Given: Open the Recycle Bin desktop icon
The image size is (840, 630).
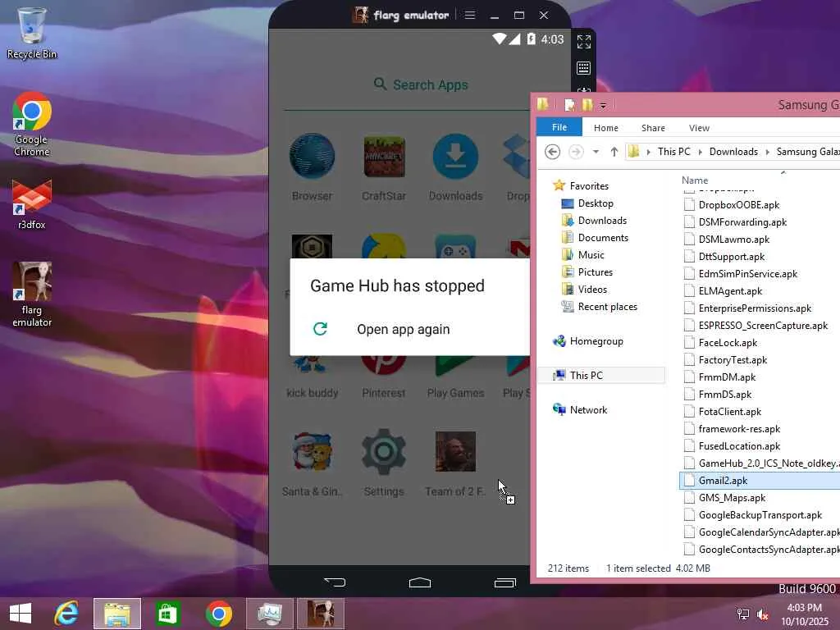Looking at the screenshot, I should click(x=32, y=33).
